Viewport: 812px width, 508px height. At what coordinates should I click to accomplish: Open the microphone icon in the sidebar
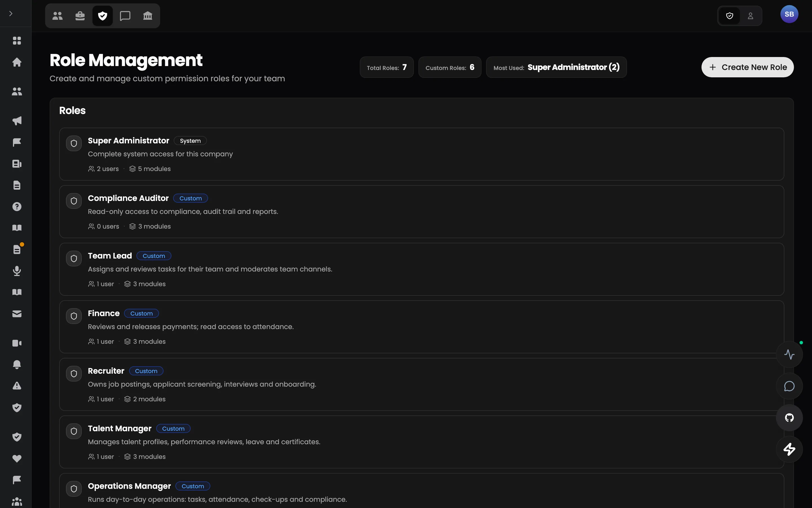17,271
